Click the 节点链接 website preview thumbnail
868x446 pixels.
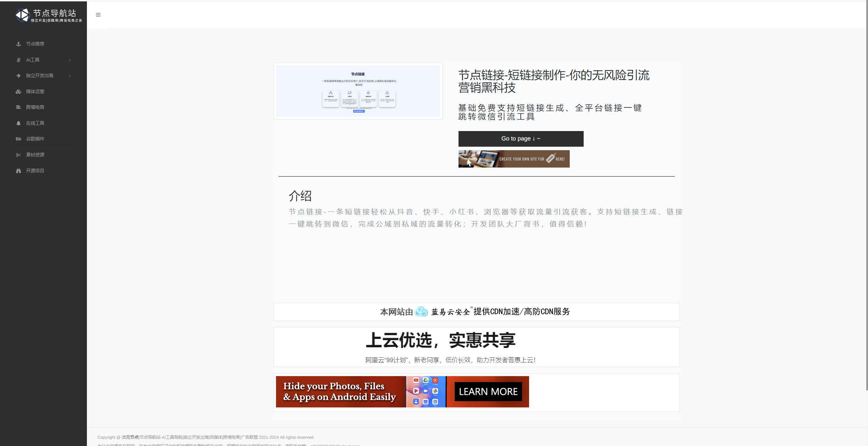pyautogui.click(x=358, y=91)
